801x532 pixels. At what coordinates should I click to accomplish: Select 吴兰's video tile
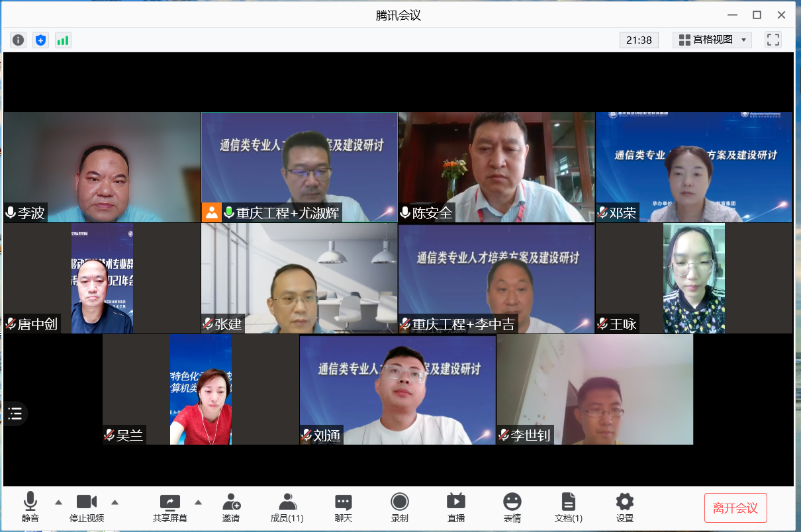pyautogui.click(x=201, y=389)
